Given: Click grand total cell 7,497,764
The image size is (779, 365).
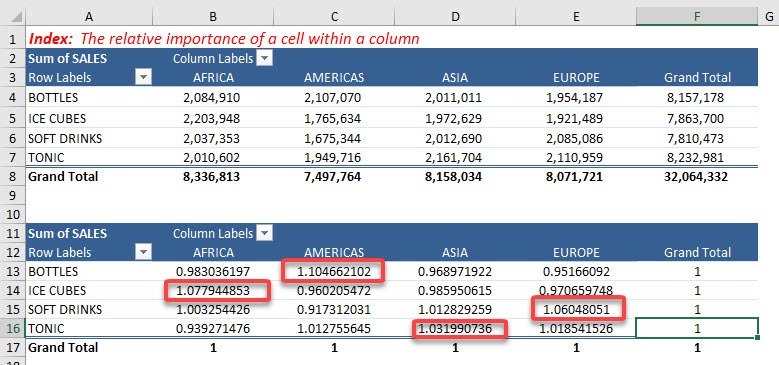Looking at the screenshot, I should tap(332, 176).
